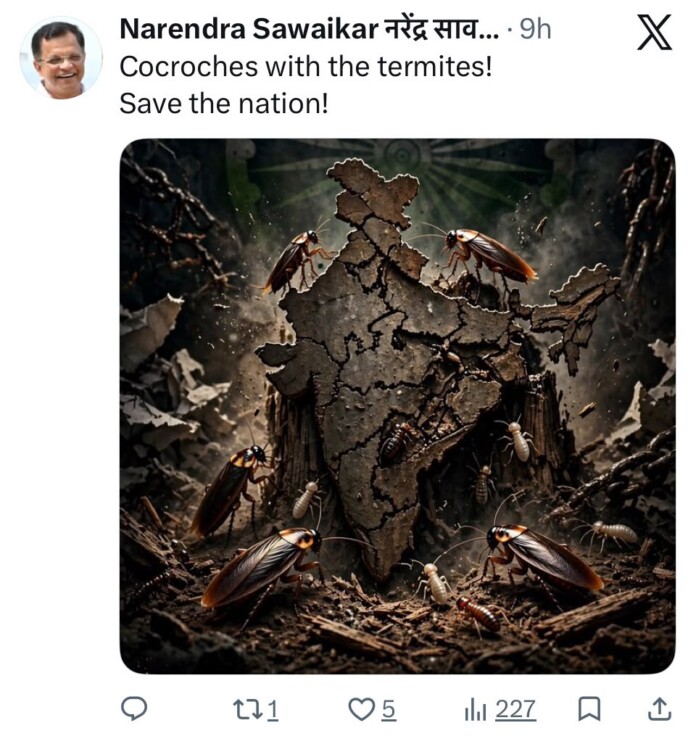Viewport: 696px width, 736px height.
Task: Open the post via the 9h timestamp
Action: [x=535, y=30]
